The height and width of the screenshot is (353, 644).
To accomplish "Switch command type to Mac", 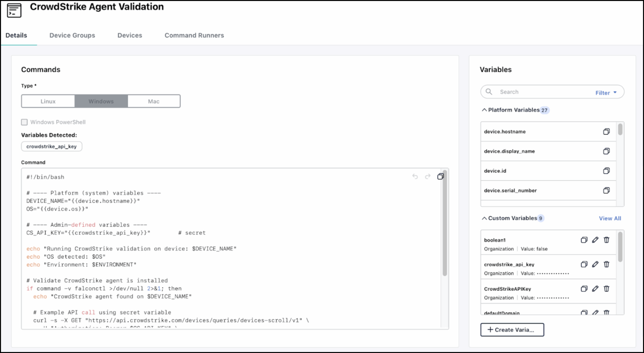I will point(154,101).
